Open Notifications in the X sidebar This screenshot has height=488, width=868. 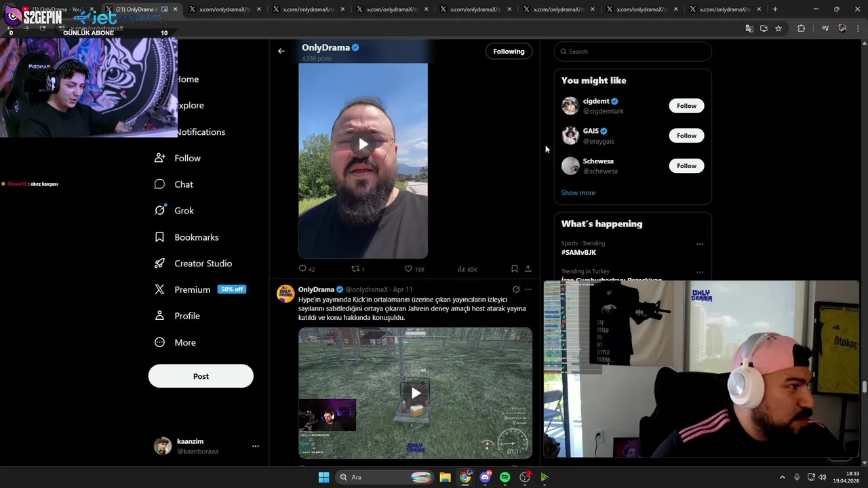click(201, 132)
